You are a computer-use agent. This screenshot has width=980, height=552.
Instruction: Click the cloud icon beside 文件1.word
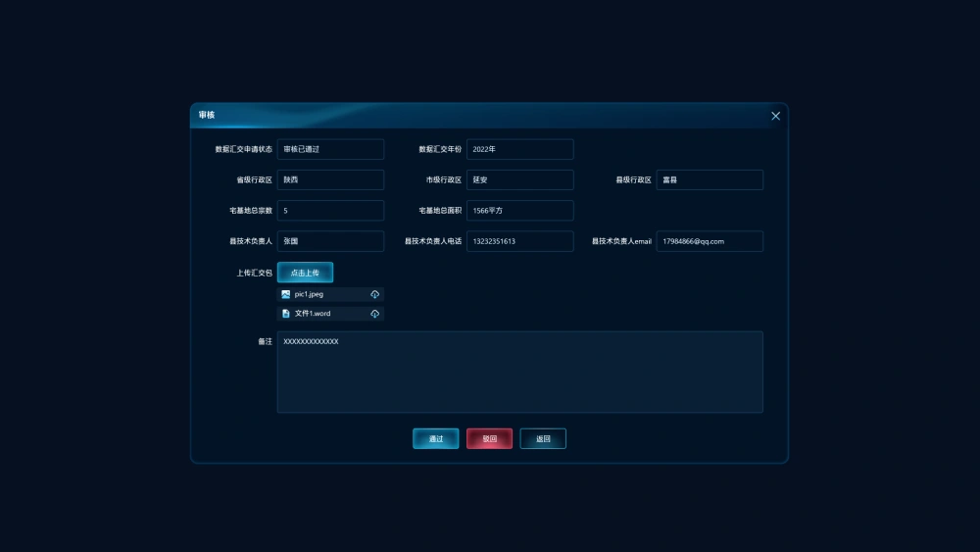(x=374, y=314)
